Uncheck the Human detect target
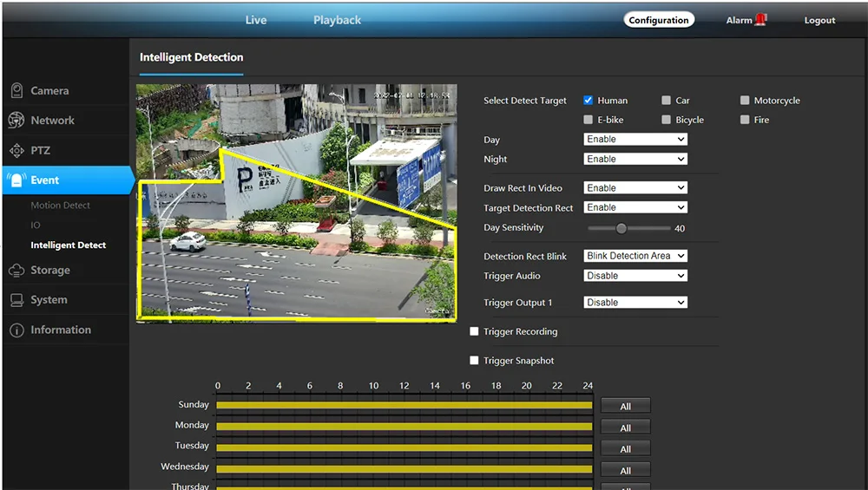This screenshot has height=490, width=868. (x=588, y=100)
